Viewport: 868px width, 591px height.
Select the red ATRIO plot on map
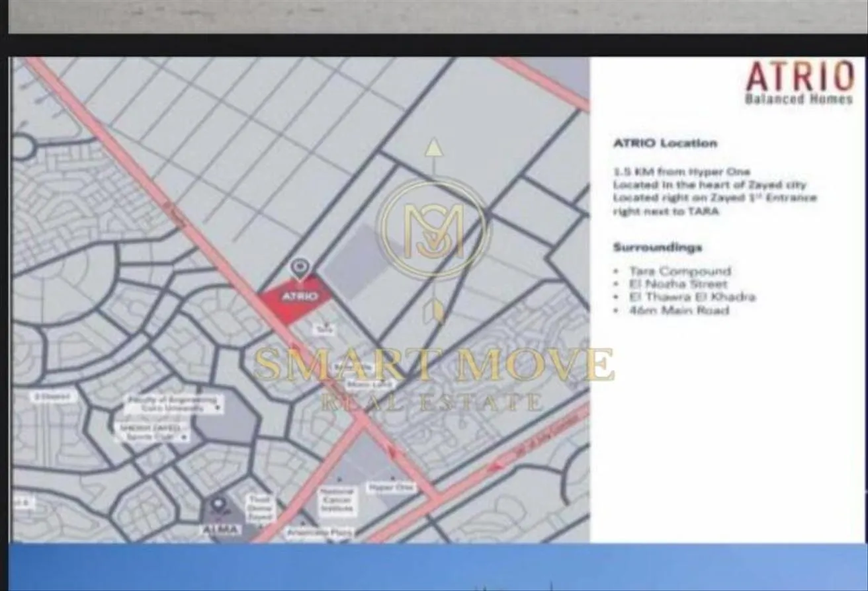[x=296, y=300]
